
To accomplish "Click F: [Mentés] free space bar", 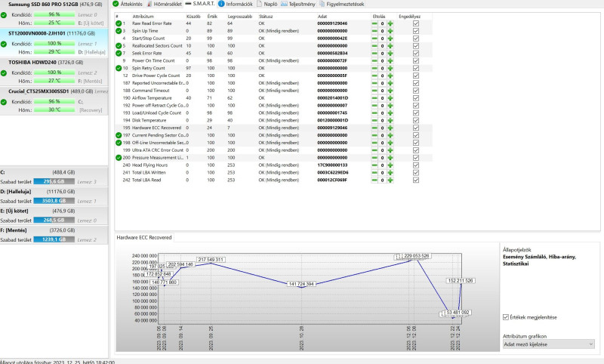I will click(x=54, y=239).
